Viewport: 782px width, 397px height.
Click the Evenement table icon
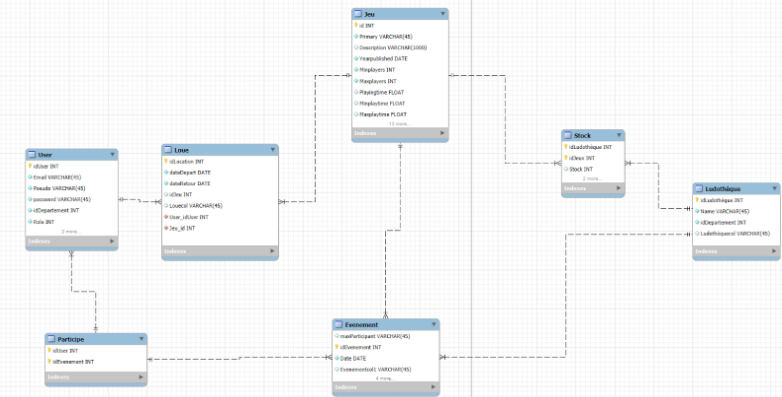[339, 325]
